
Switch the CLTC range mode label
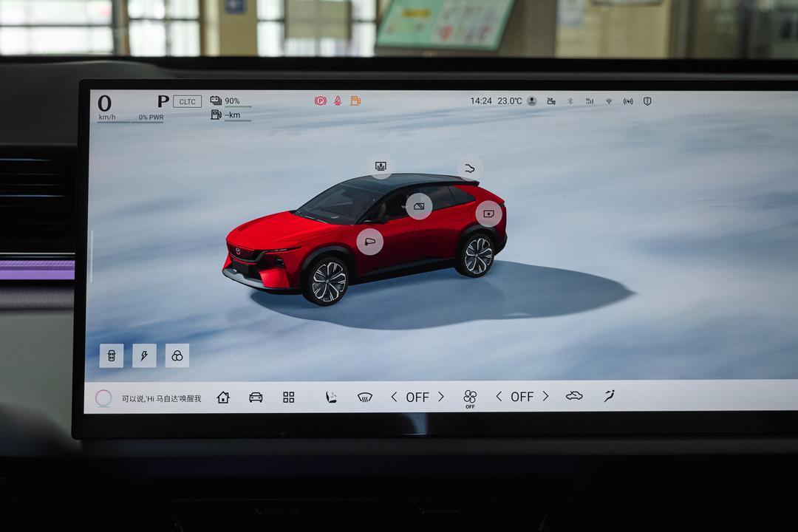(x=187, y=101)
